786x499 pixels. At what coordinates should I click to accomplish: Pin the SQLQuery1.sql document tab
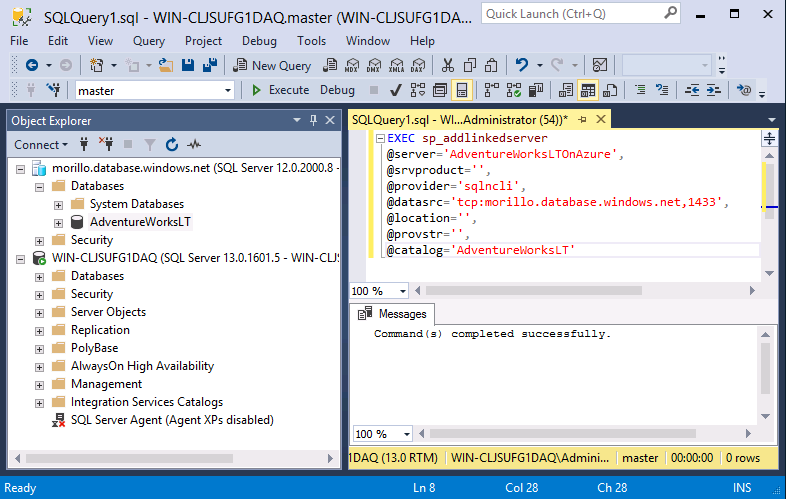(582, 119)
